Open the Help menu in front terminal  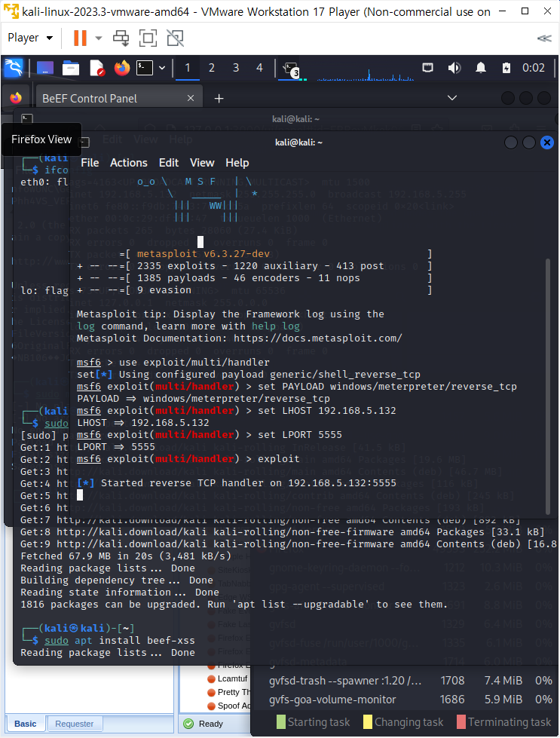237,163
